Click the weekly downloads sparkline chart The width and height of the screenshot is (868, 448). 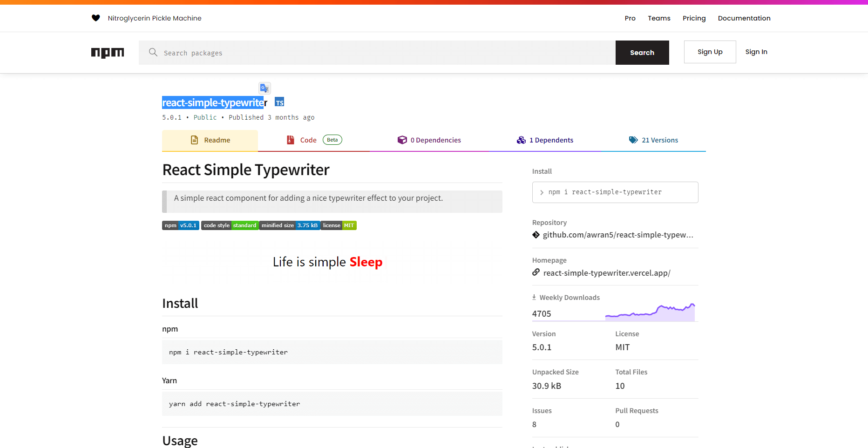tap(650, 312)
